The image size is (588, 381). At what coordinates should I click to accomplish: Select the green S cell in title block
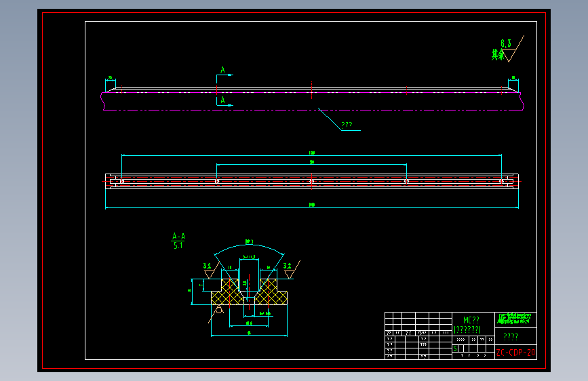[455, 348]
